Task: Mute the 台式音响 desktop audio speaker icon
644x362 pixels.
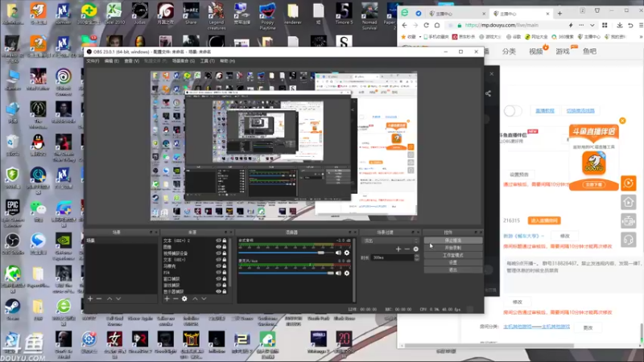Action: coord(338,253)
